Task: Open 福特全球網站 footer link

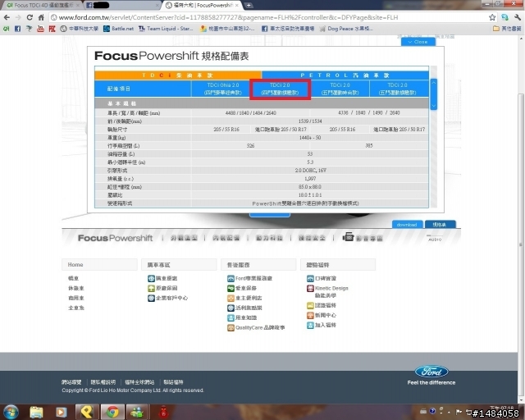Action: coord(139,381)
